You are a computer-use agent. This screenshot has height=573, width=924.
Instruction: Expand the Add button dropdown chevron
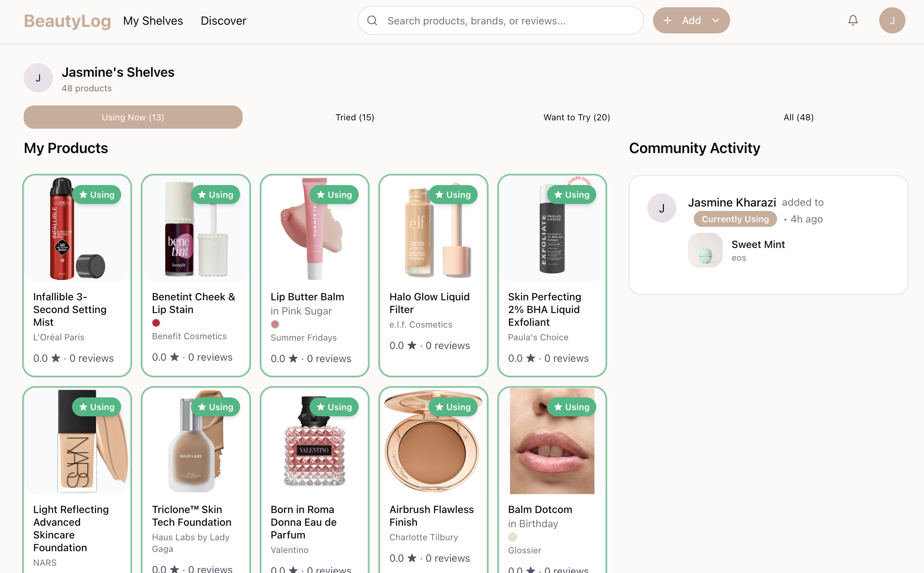point(716,20)
